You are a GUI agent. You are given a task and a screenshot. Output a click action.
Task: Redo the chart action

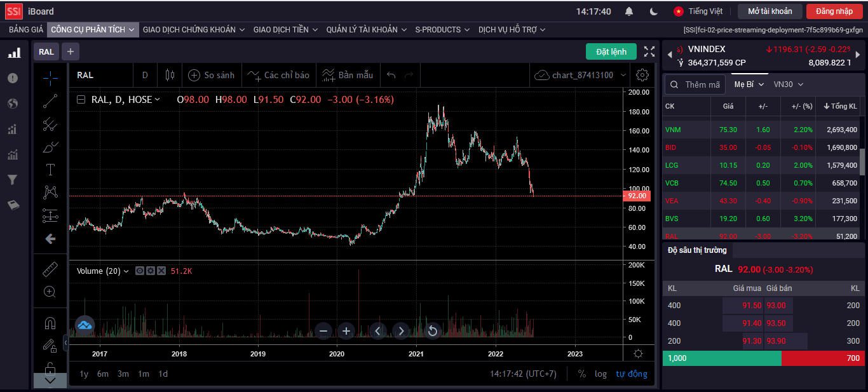(x=409, y=75)
